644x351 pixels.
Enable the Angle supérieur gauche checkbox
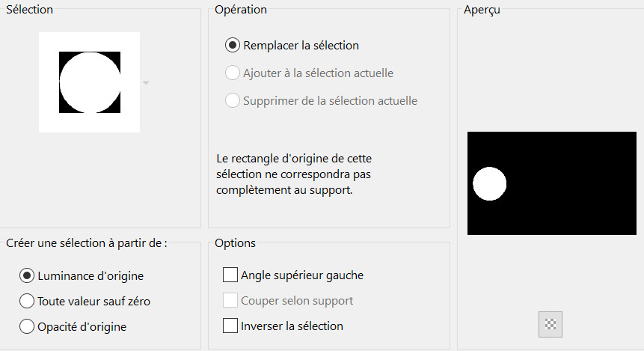(230, 275)
